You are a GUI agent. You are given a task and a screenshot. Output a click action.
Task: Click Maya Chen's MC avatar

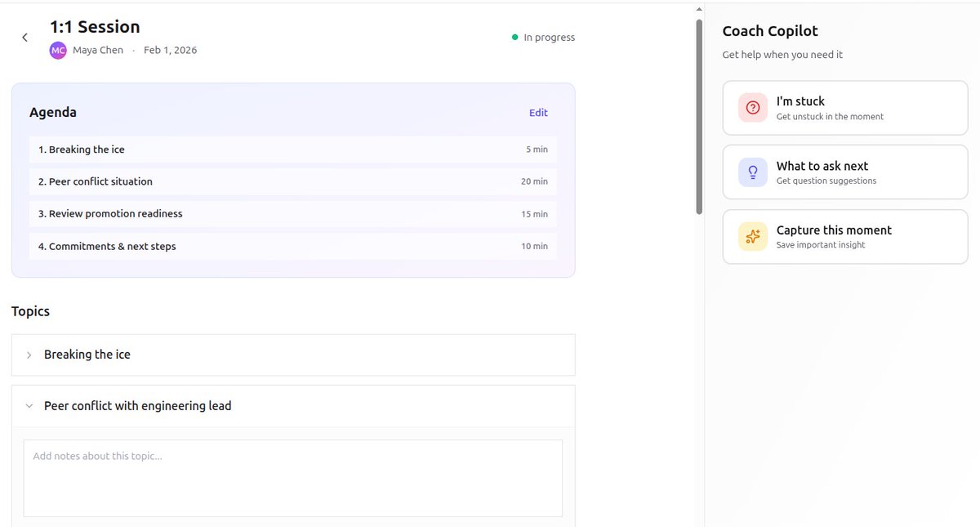58,51
